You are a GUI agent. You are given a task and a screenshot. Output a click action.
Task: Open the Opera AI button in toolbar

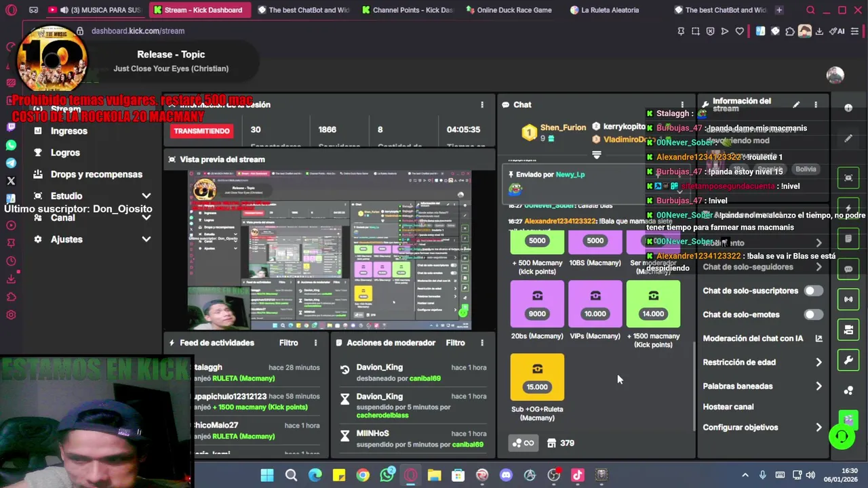[838, 31]
